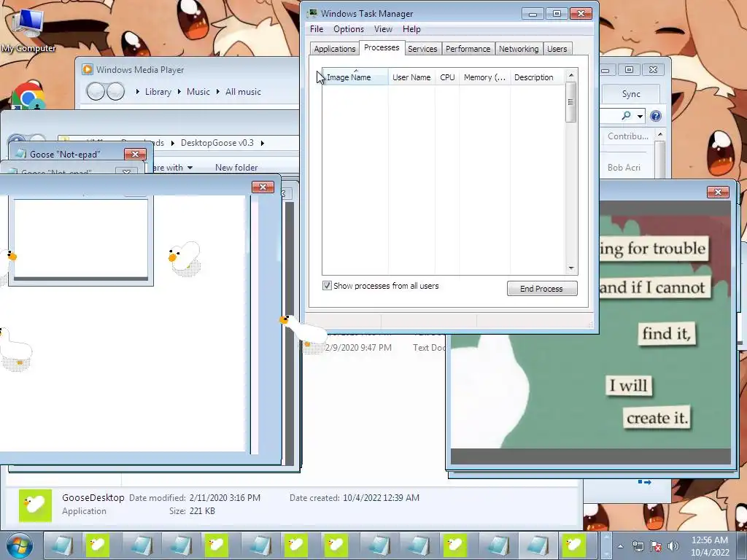The image size is (747, 560).
Task: Click All music in the Media Player breadcrumb
Action: coord(243,92)
